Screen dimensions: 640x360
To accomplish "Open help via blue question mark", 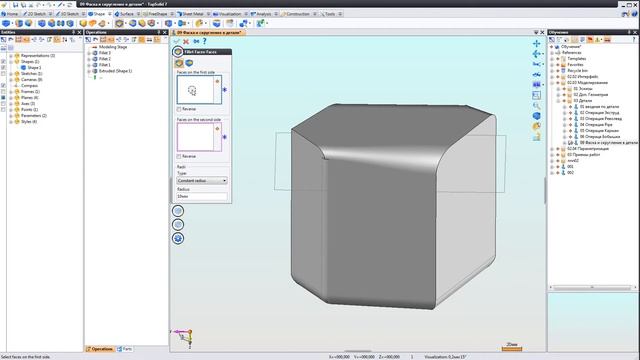I will (204, 41).
